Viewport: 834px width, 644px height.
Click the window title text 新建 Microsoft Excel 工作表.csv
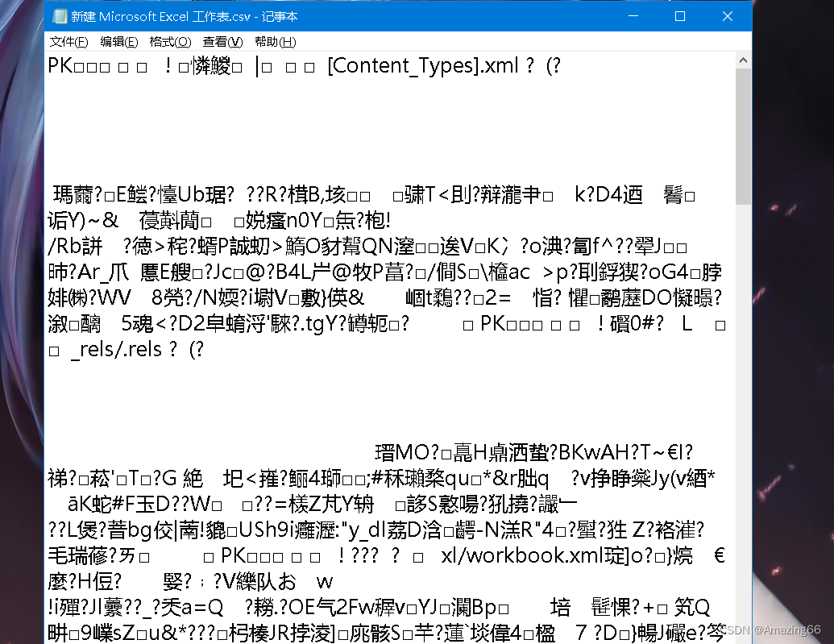(x=160, y=16)
